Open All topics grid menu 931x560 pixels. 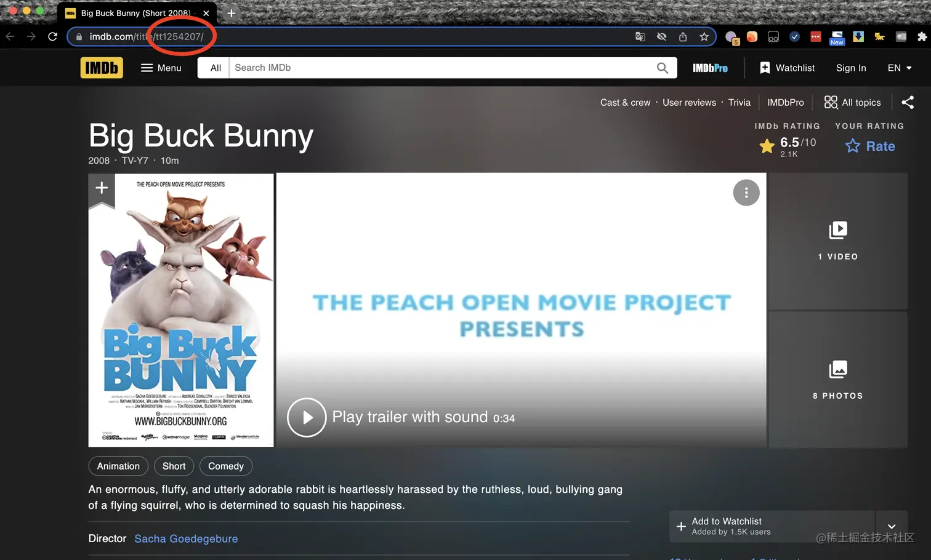[853, 102]
